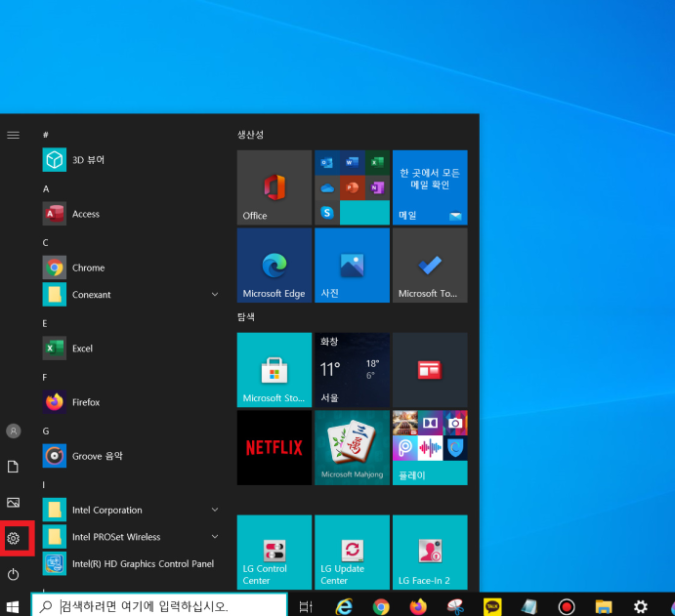This screenshot has height=616, width=675.
Task: Click the user account avatar icon
Action: [14, 431]
